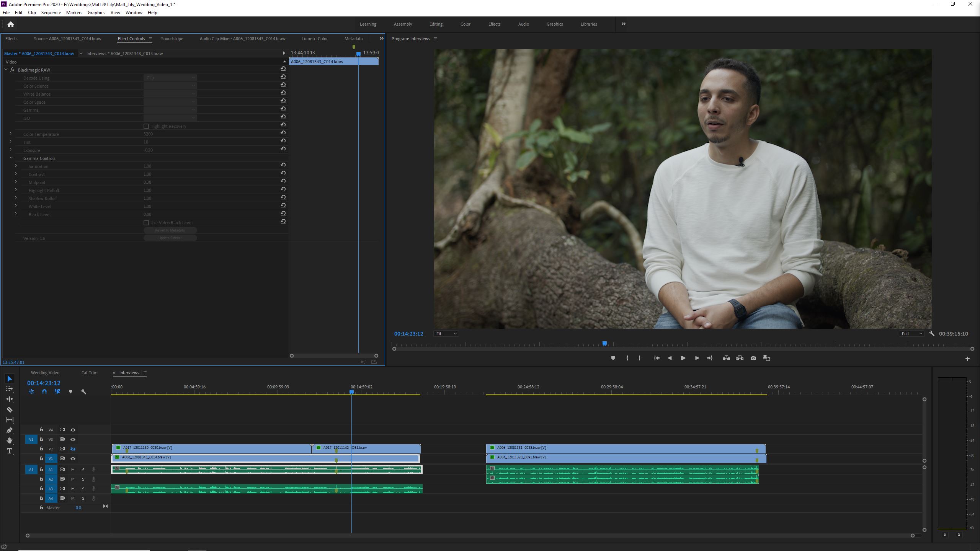Image resolution: width=980 pixels, height=551 pixels.
Task: Select the Razor tool
Action: click(x=10, y=409)
